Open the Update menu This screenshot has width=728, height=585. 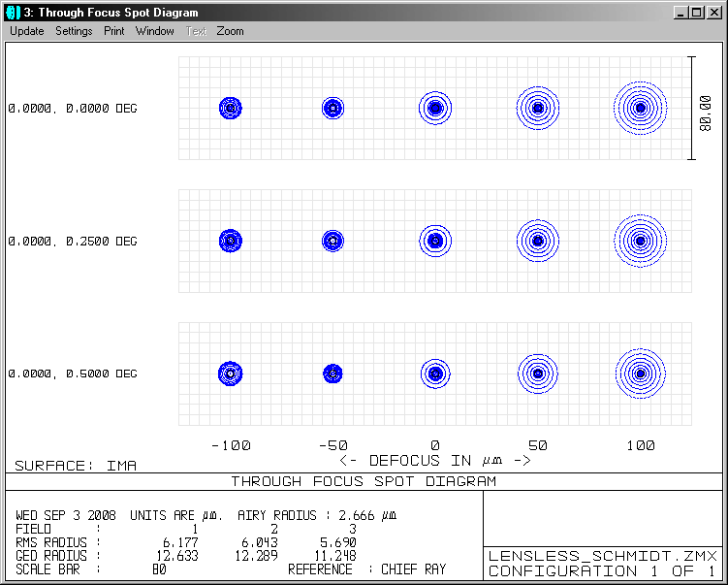click(x=27, y=31)
